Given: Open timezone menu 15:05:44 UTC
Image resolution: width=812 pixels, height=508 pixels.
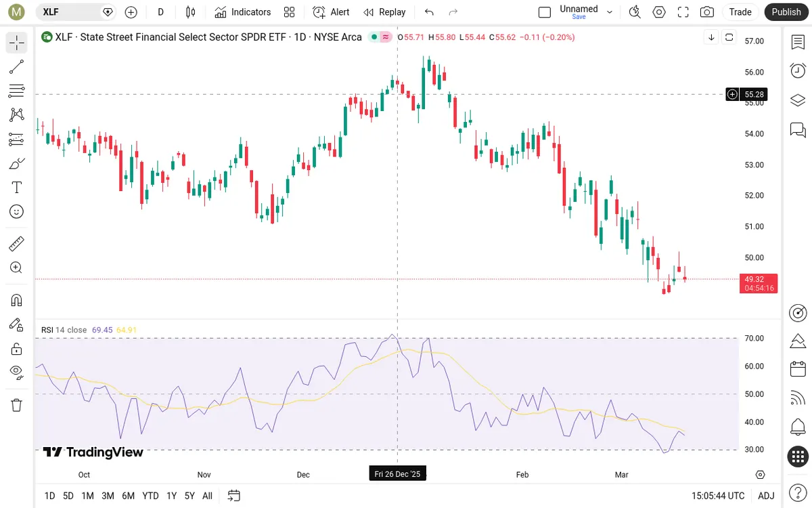Looking at the screenshot, I should (718, 496).
